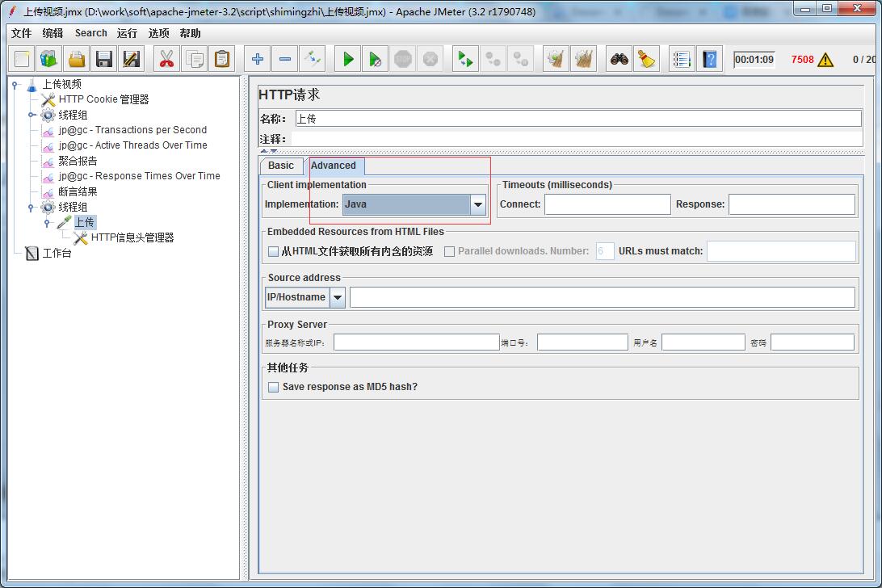
Task: Click Start no pauses icon
Action: (376, 58)
